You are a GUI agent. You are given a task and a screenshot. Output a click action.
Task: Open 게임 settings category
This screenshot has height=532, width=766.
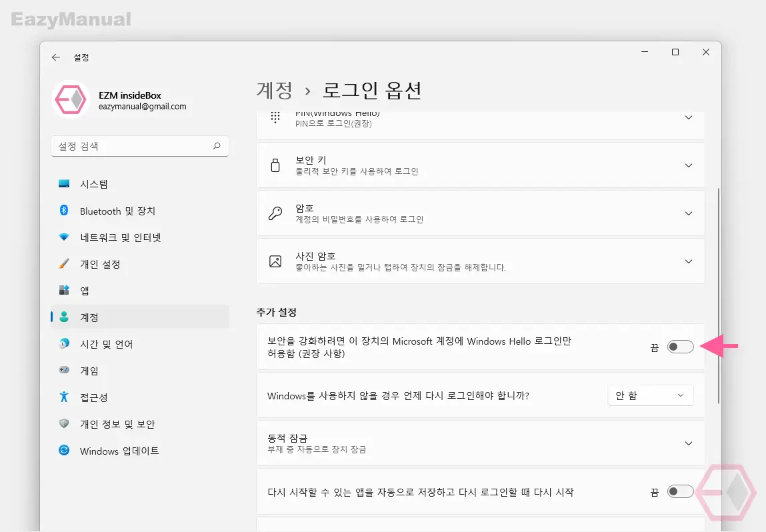coord(140,370)
